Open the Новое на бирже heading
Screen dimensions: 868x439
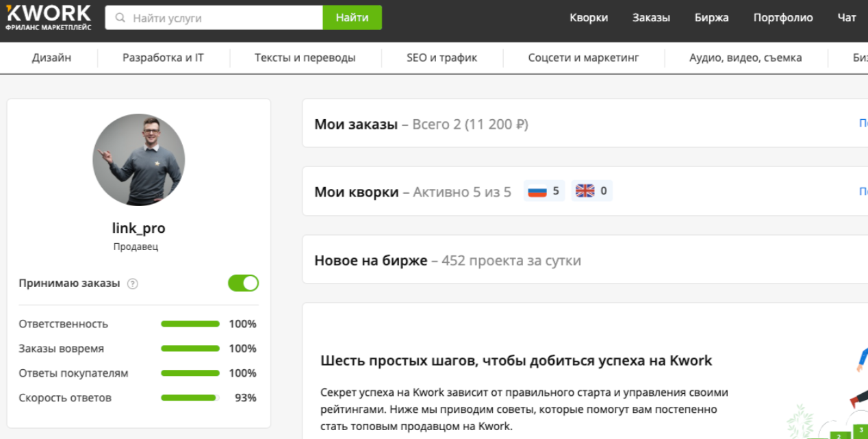371,260
